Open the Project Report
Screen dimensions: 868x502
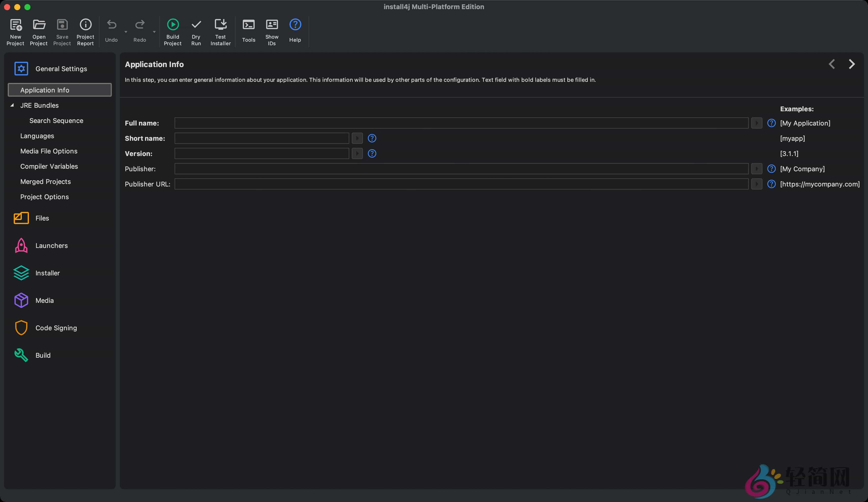[x=86, y=32]
